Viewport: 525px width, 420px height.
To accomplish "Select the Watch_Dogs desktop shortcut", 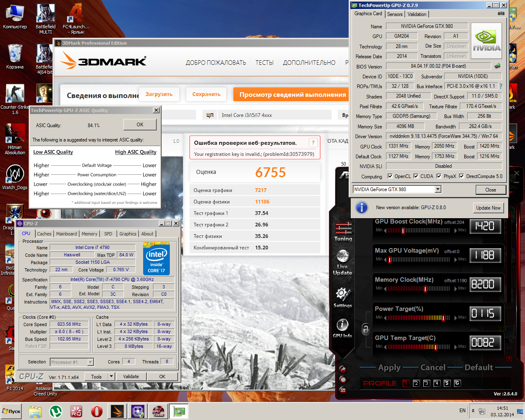I will click(x=15, y=177).
